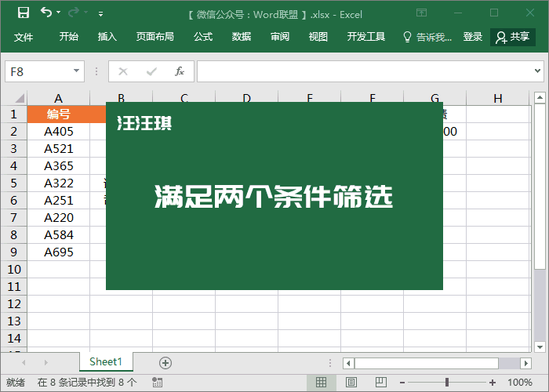Select row 1 header

click(x=13, y=114)
